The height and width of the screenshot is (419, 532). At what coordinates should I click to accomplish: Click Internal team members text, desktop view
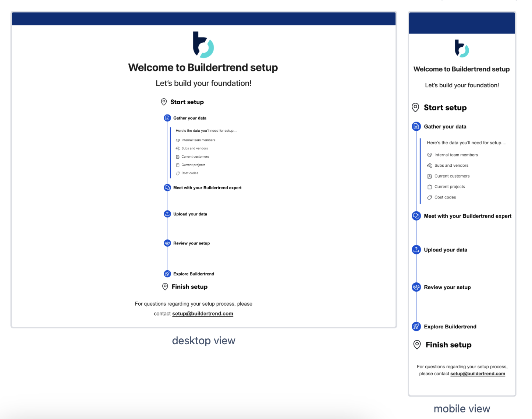point(198,140)
